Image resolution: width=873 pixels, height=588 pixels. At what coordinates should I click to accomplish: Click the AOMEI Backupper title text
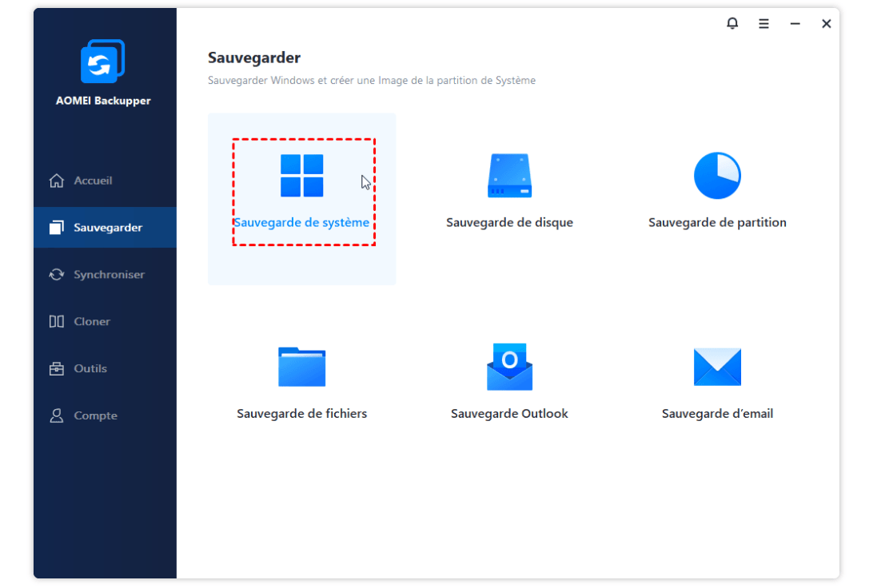103,101
